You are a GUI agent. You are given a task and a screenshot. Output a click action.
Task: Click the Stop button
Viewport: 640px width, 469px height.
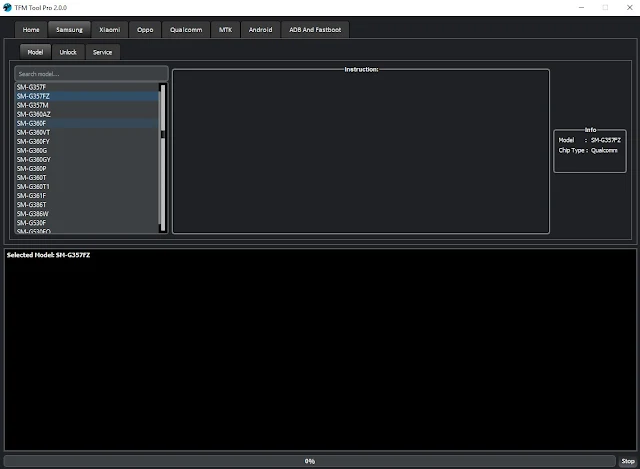point(628,461)
